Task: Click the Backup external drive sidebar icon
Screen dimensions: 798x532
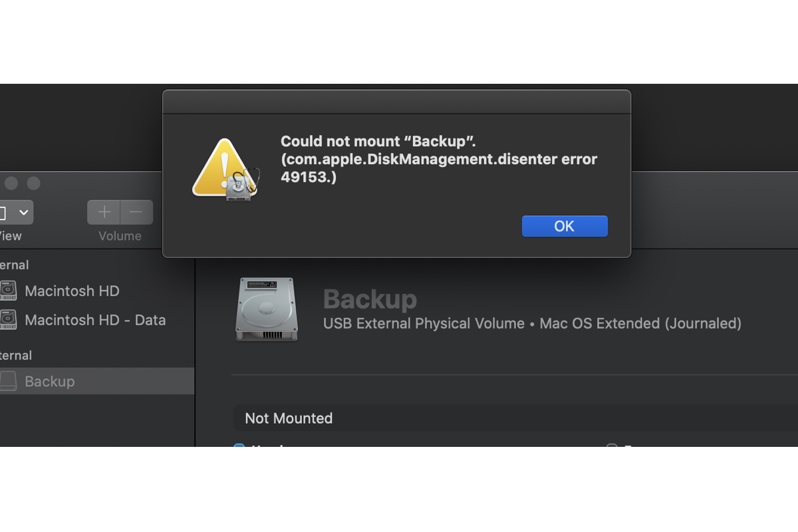Action: (x=8, y=381)
